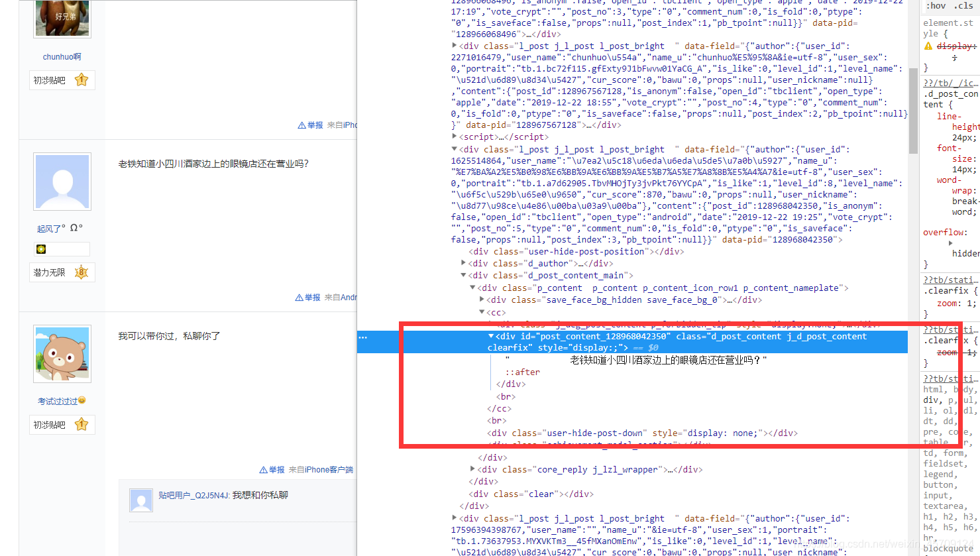Toggle the .cls class editor
Viewport: 980px width, 556px height.
tap(963, 5)
